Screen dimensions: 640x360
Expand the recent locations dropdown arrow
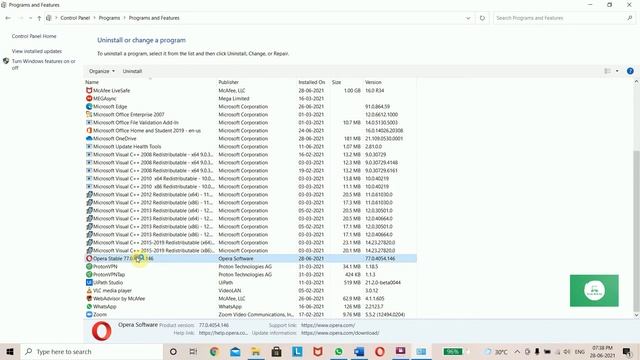(x=30, y=18)
